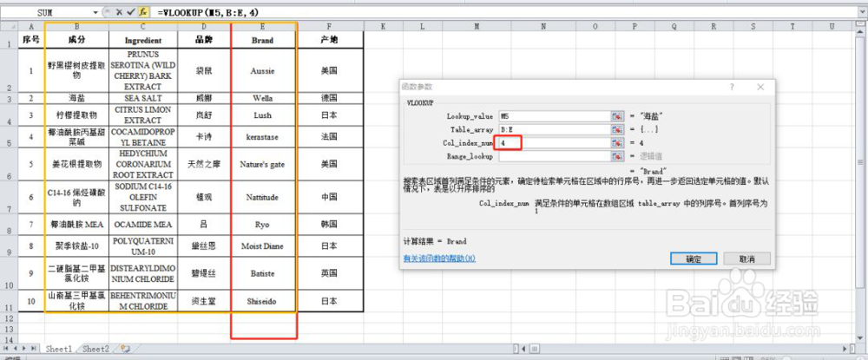Click the cell containing 资生堂
The height and width of the screenshot is (360, 868).
204,301
